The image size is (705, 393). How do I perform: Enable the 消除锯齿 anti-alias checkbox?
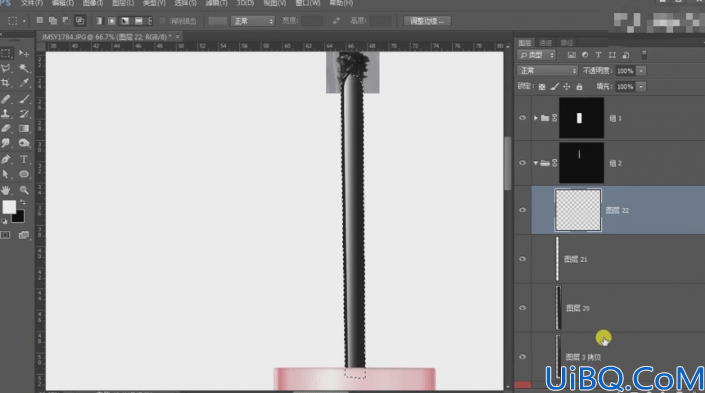point(162,21)
